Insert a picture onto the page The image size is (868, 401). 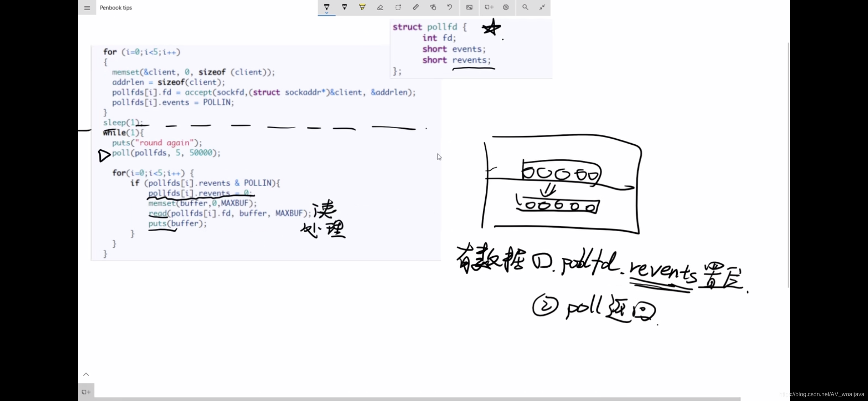(469, 7)
